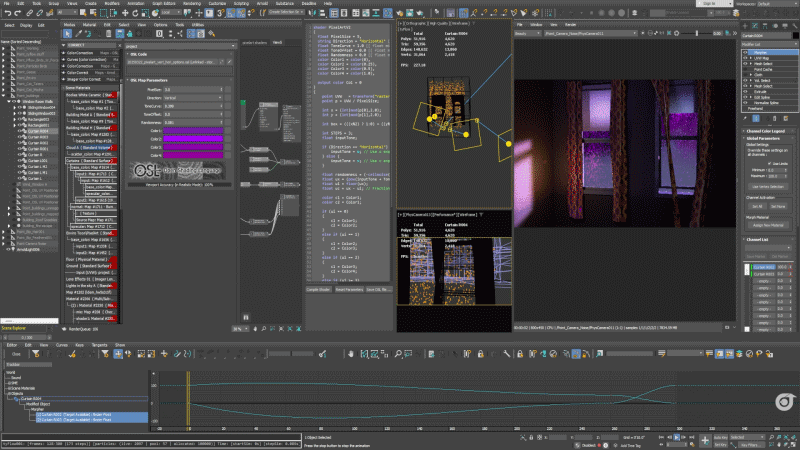
Task: Toggle Auto Key mode
Action: click(x=720, y=437)
